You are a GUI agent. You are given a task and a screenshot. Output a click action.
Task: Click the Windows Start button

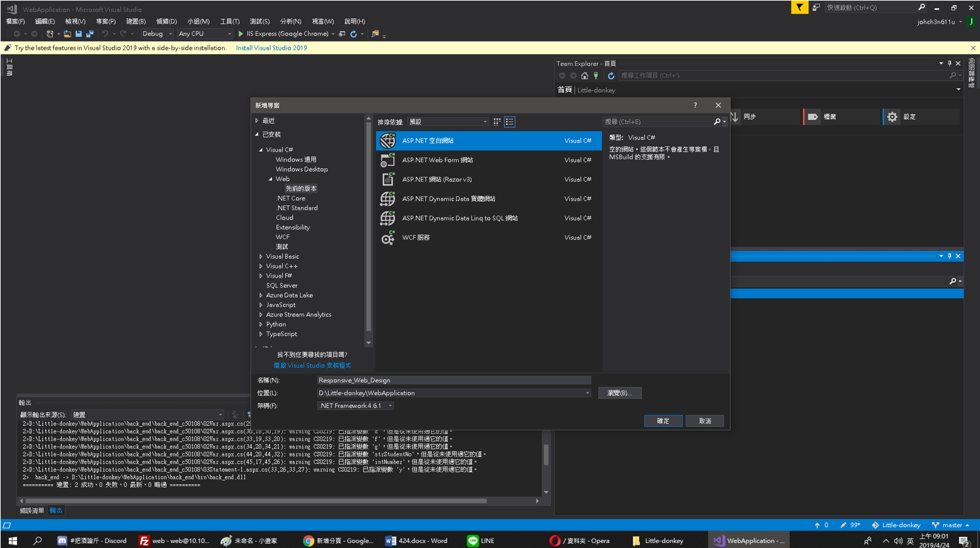(13, 540)
